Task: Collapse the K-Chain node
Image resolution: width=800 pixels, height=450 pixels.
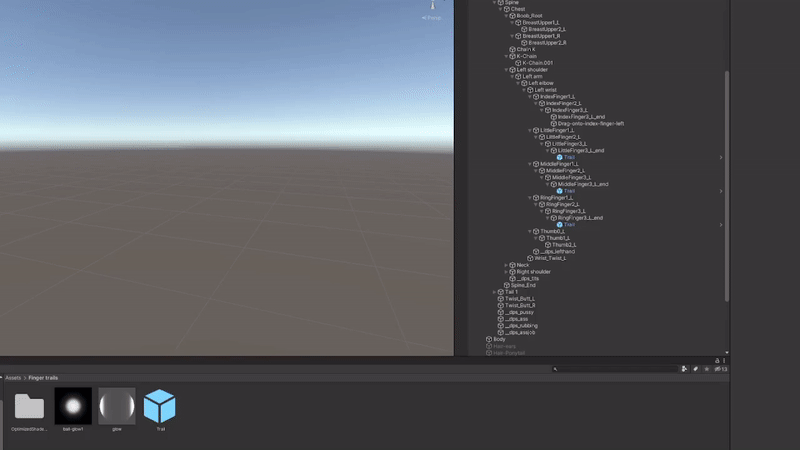Action: [x=506, y=56]
